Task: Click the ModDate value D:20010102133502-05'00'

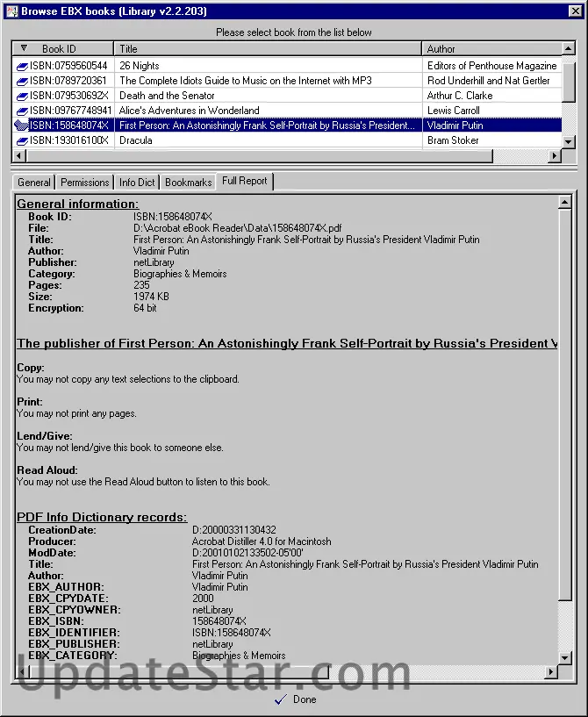Action: [247, 553]
